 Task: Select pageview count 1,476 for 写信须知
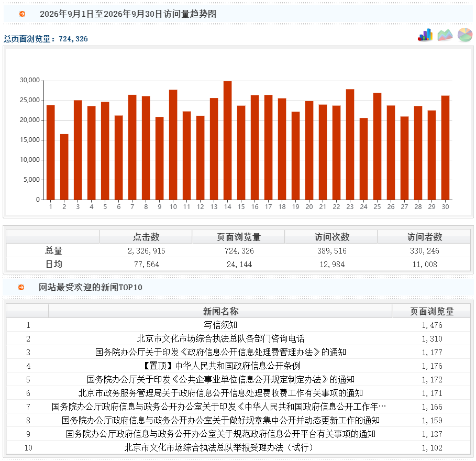[x=432, y=325]
